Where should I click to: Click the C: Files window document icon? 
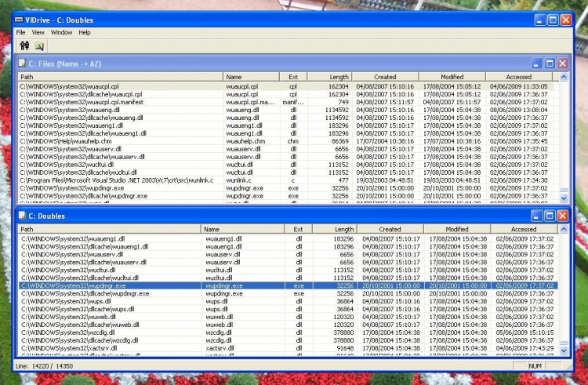(x=22, y=63)
